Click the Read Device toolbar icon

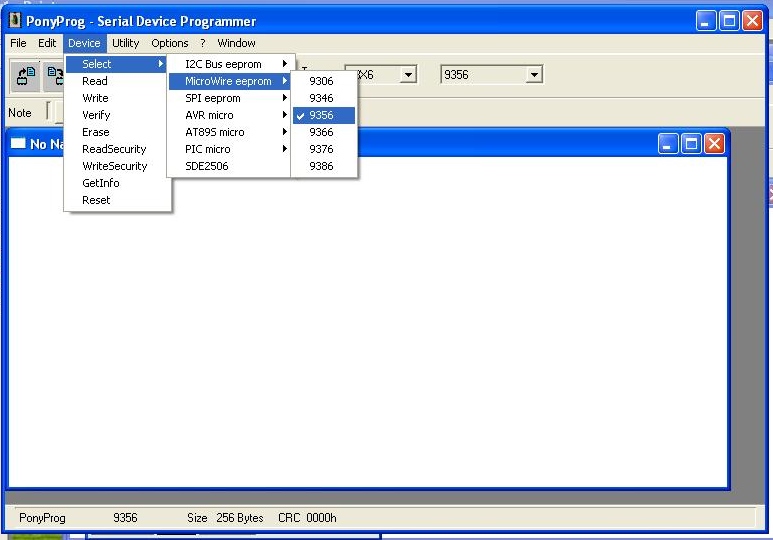[26, 75]
